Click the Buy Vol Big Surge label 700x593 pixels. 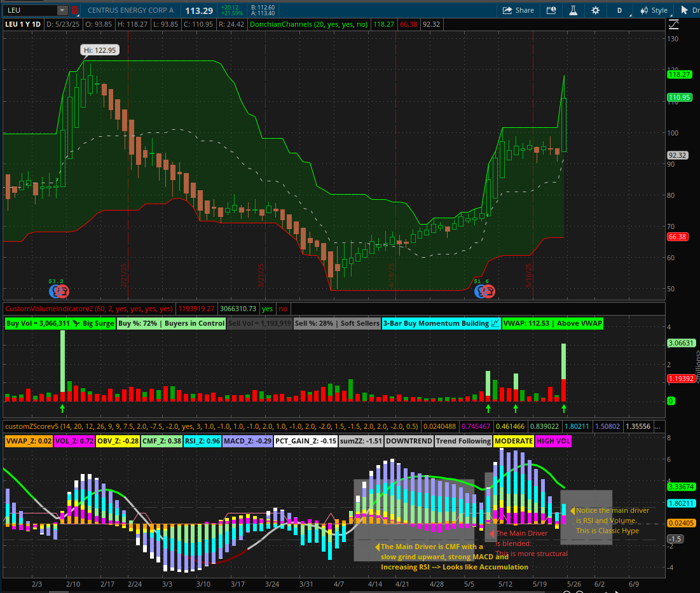60,323
